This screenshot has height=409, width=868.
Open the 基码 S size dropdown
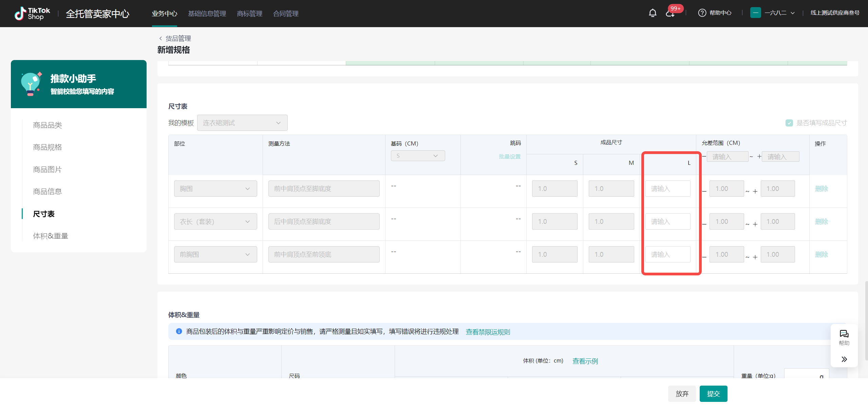point(418,156)
